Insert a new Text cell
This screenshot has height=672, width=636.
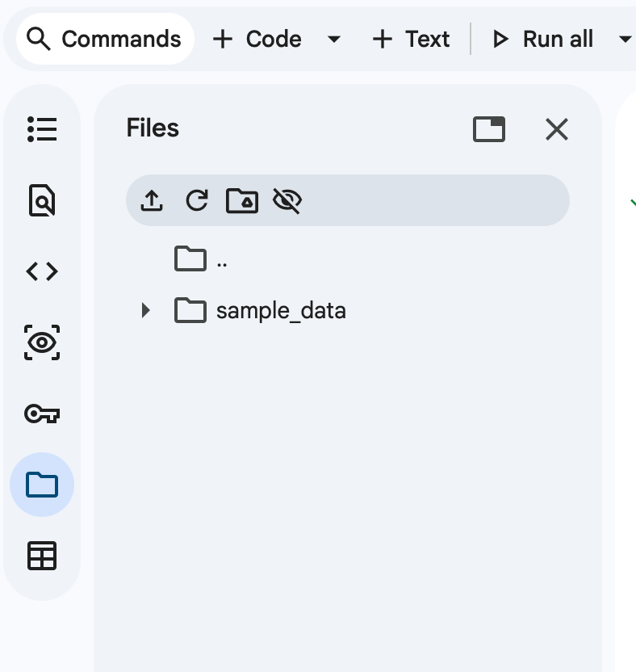(x=411, y=39)
